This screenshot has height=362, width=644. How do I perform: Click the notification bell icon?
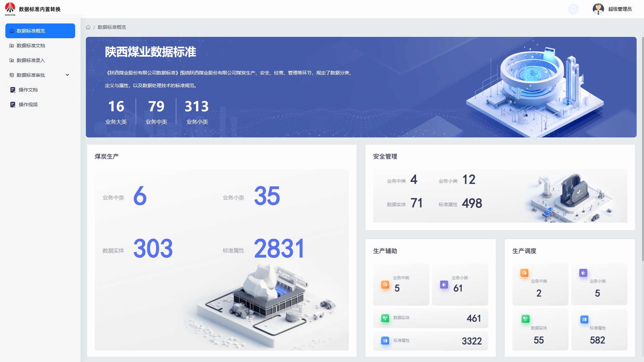(573, 9)
